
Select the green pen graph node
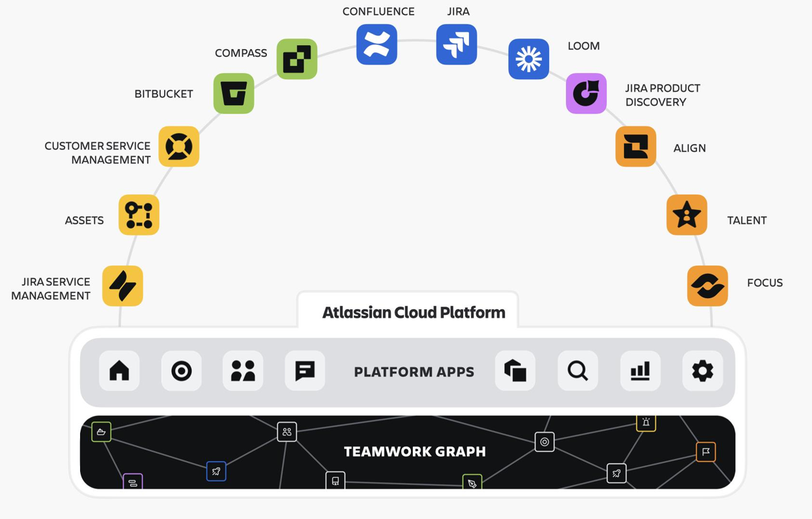472,482
